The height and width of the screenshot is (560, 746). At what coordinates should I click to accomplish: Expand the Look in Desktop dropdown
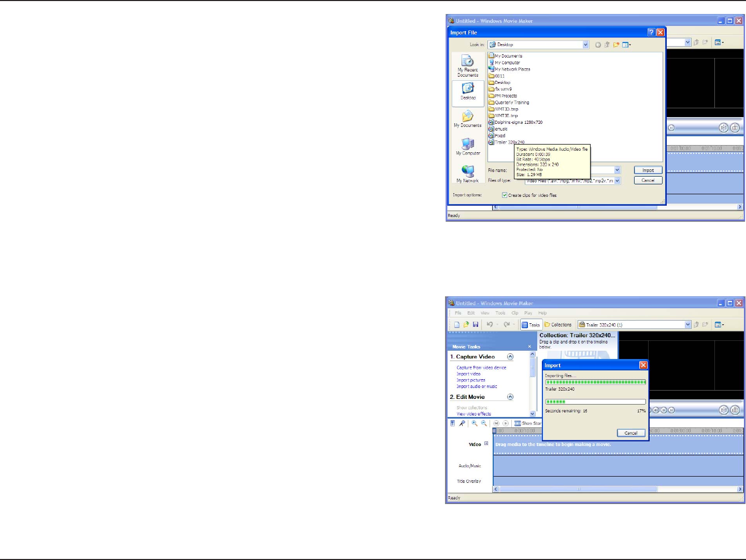(x=586, y=45)
